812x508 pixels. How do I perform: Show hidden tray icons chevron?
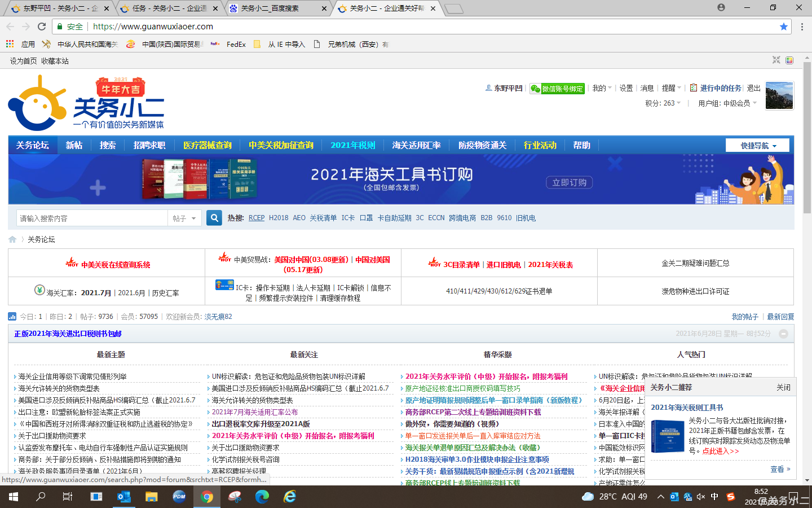660,497
